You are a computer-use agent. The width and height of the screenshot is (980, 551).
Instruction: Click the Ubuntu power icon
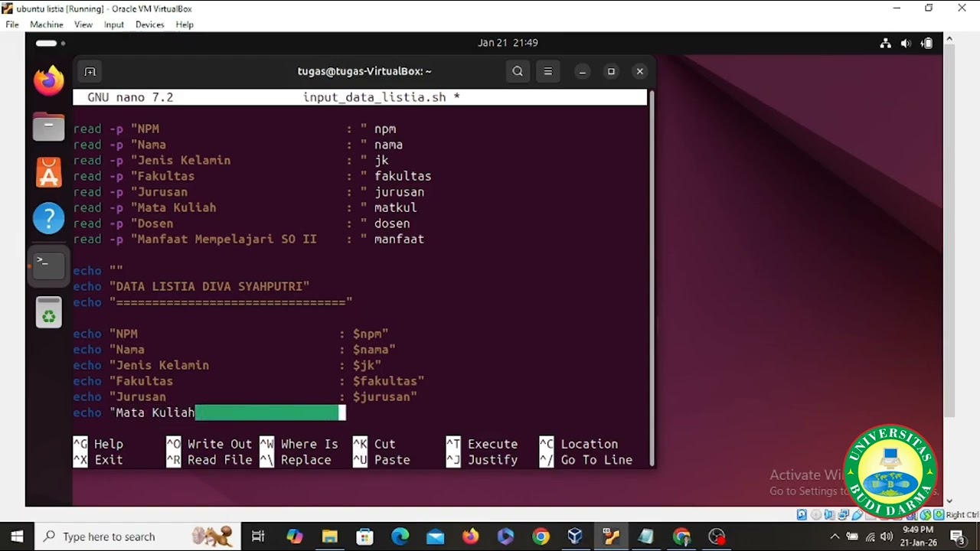click(926, 43)
